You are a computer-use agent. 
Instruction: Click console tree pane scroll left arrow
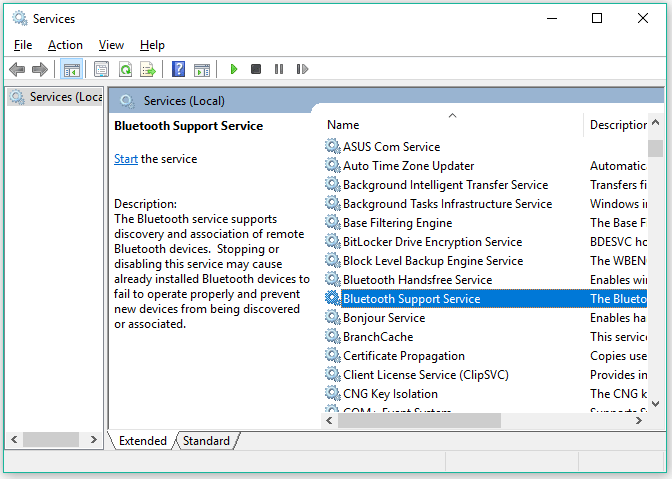(x=14, y=440)
